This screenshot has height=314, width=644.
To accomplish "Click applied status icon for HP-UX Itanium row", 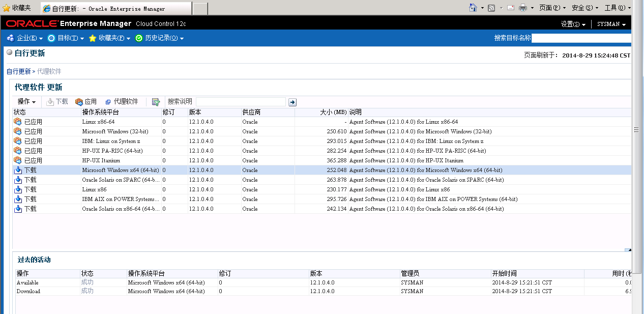I will (18, 160).
